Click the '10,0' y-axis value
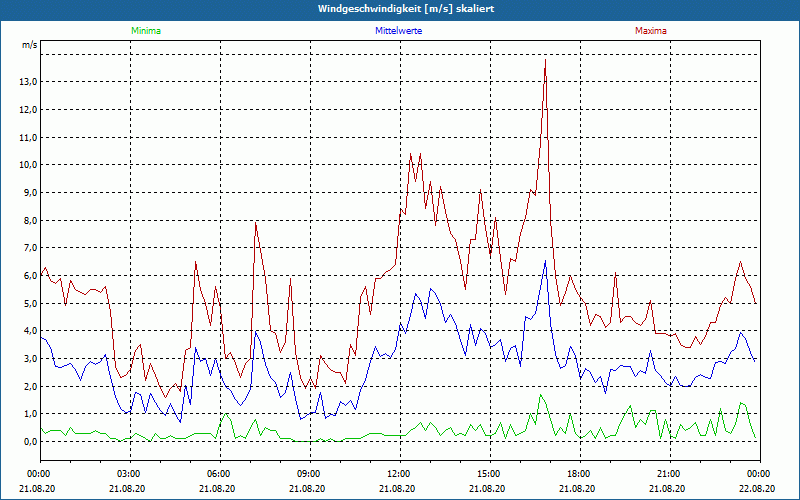This screenshot has width=800, height=500. point(29,165)
